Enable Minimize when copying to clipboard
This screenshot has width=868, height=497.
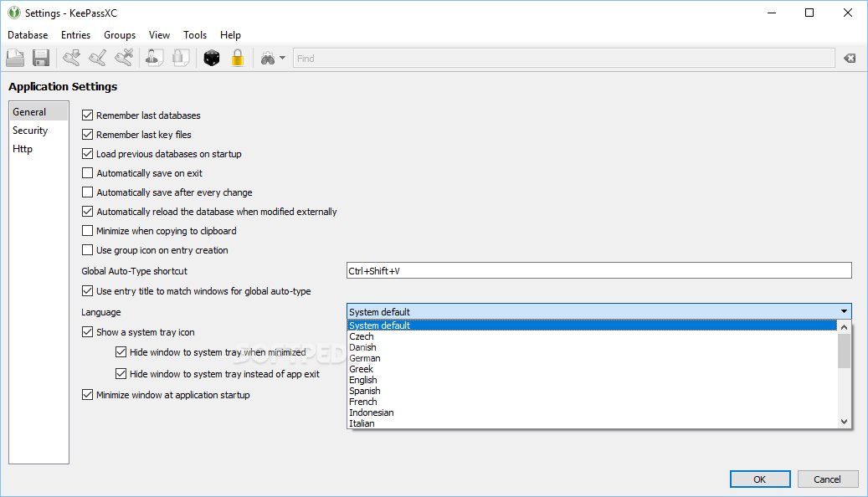point(87,231)
